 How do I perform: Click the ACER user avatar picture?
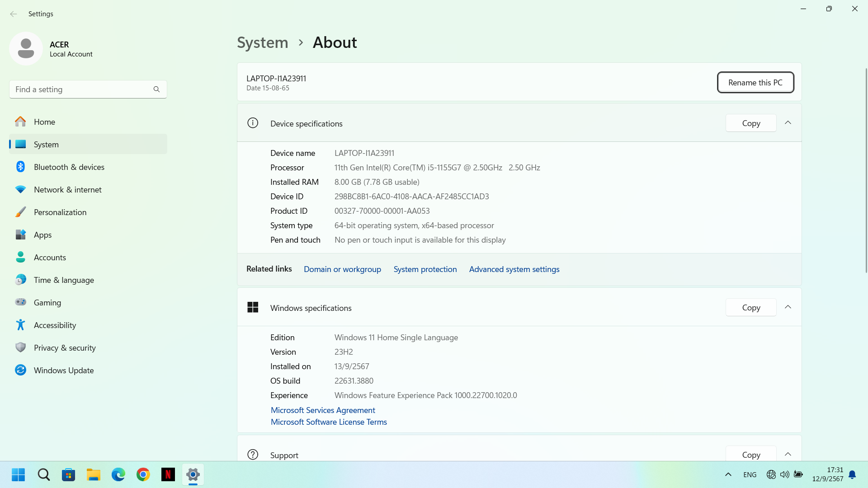point(26,48)
